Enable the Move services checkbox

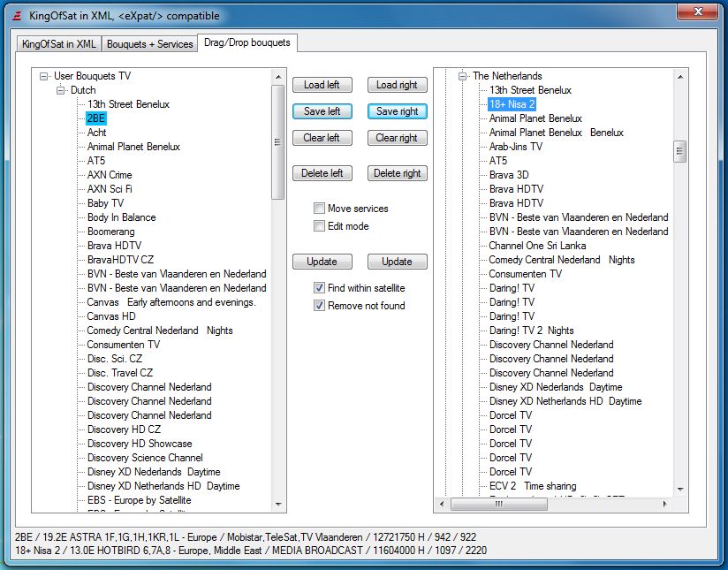click(x=319, y=209)
